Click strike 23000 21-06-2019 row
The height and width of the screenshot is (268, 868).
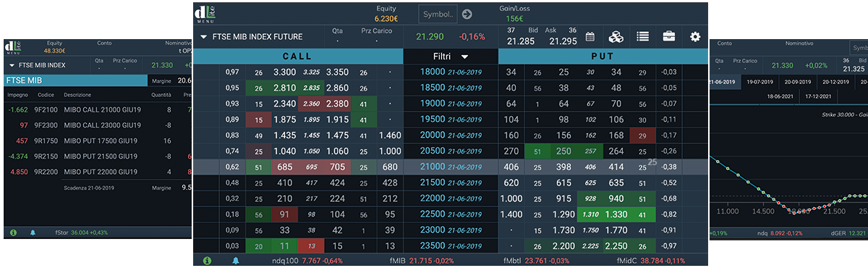pyautogui.click(x=451, y=230)
